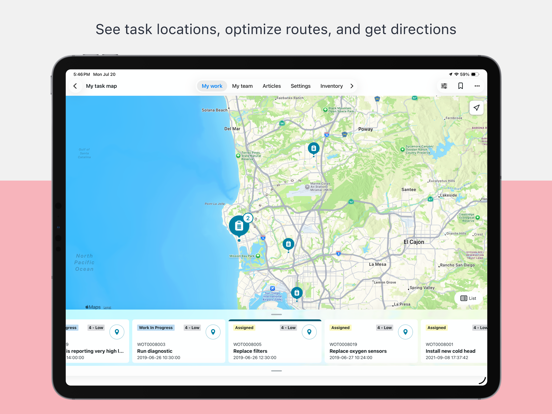
Task: Click the 4 - Low badge on Run diagnostic card
Action: point(192,328)
